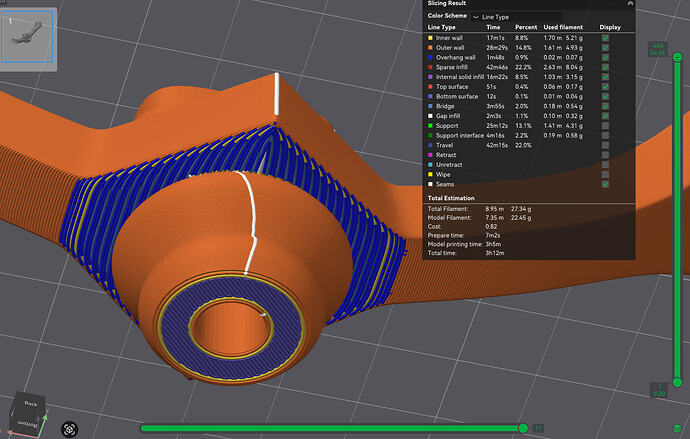Click the "Used filament" column header
This screenshot has width=690, height=439.
[563, 27]
